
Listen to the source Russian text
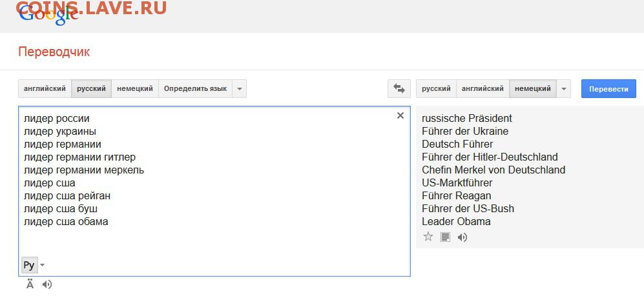(47, 284)
